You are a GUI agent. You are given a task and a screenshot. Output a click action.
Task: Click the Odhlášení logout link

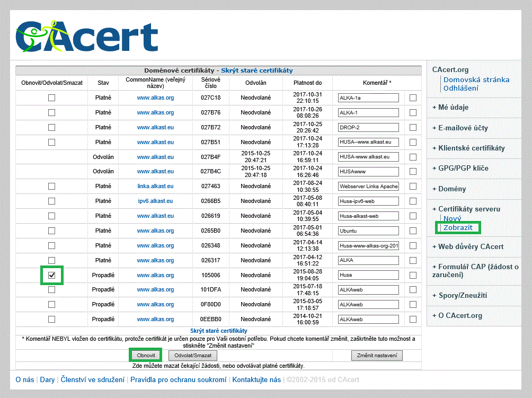click(460, 88)
